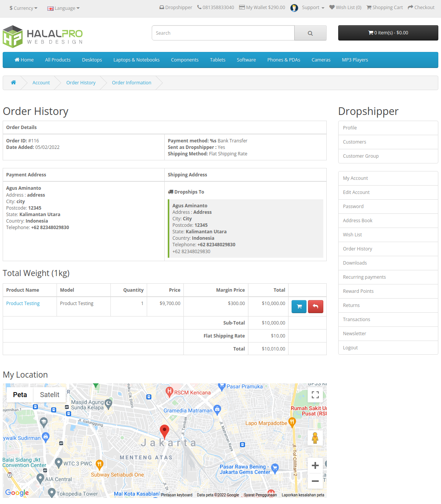Click the red location marker on map

164,431
